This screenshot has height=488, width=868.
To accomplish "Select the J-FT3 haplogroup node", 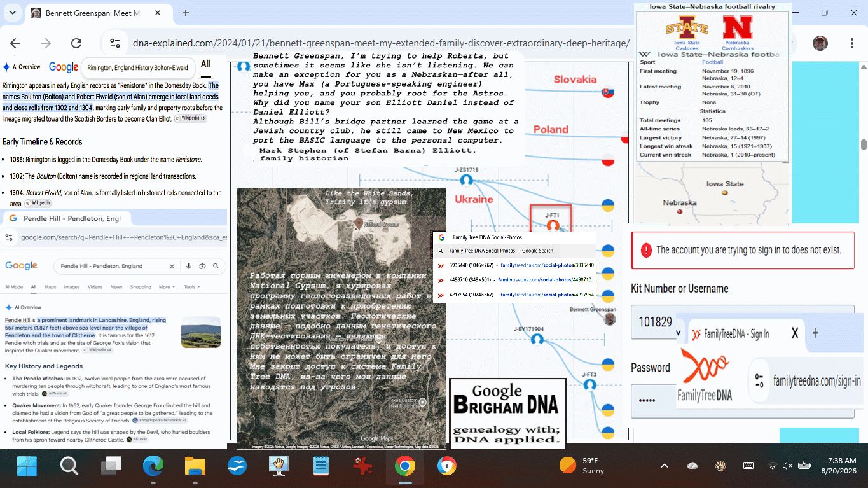I will [x=589, y=384].
